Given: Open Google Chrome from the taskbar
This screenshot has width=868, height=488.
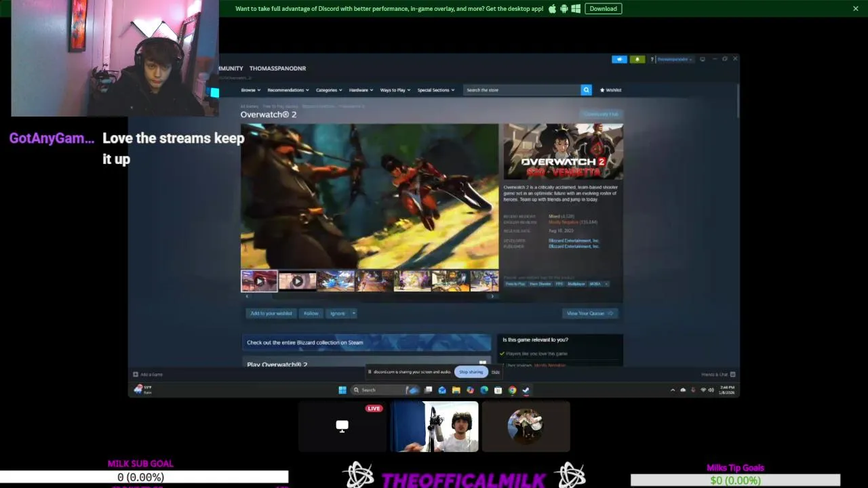Looking at the screenshot, I should [512, 390].
